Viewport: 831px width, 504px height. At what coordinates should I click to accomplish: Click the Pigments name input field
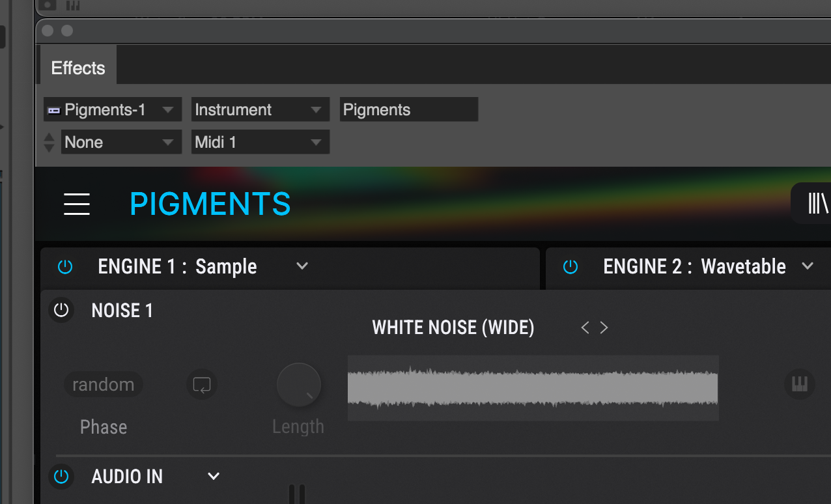click(409, 109)
